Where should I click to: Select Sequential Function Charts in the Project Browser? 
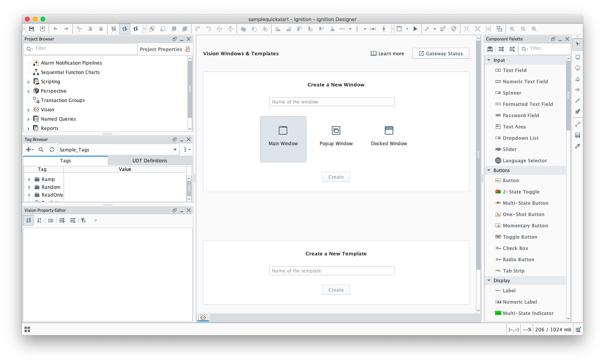coord(70,72)
